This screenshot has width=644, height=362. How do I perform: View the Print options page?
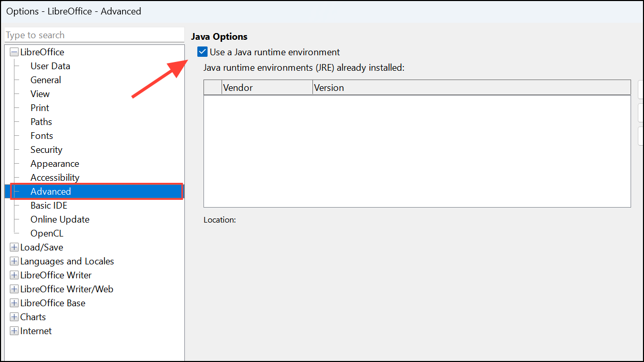39,107
